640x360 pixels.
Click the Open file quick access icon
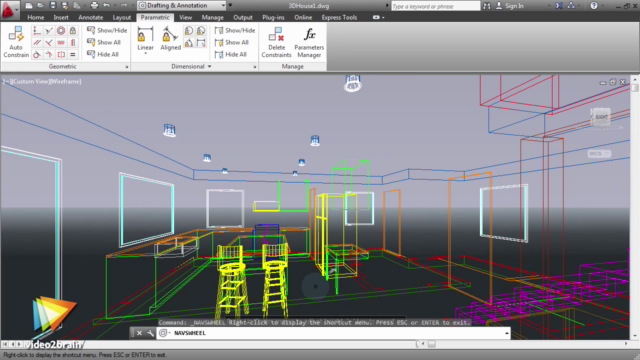coord(40,6)
